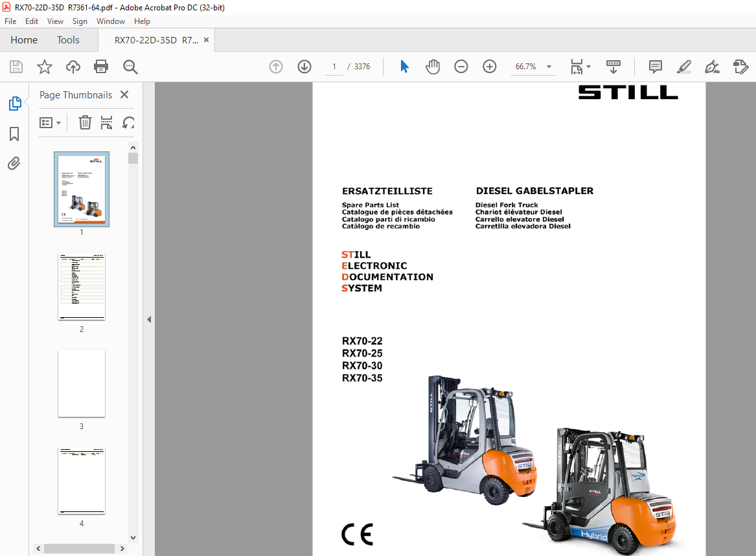Click the thumbnails horizontal scrollbar thumb

click(x=79, y=548)
